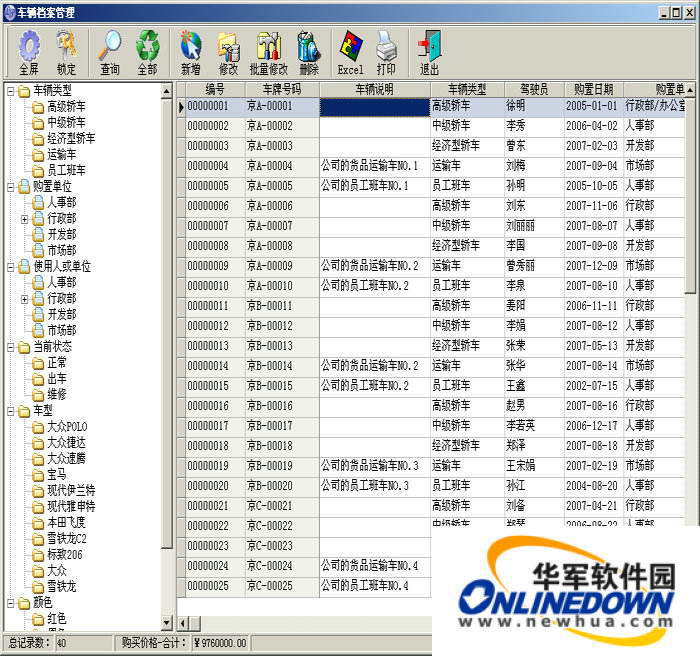The image size is (700, 656).
Task: Expand 行政部 under 使用人或单位
Action: pyautogui.click(x=25, y=299)
